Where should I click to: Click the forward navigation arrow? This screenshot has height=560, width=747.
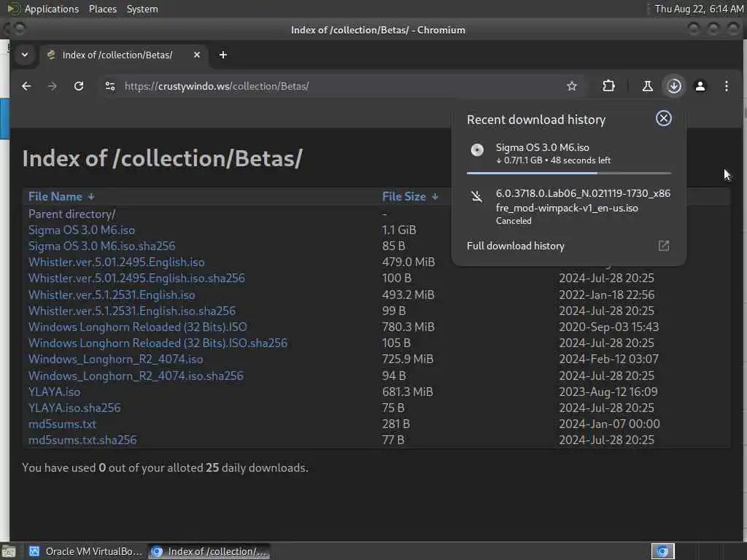(53, 86)
